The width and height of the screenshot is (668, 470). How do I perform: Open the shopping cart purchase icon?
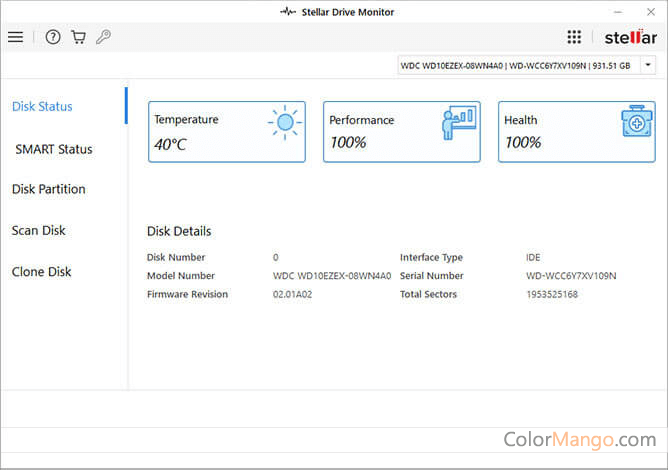coord(78,37)
